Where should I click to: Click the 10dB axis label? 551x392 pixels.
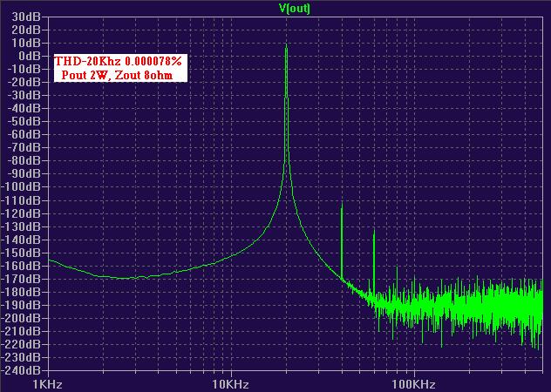click(x=26, y=43)
